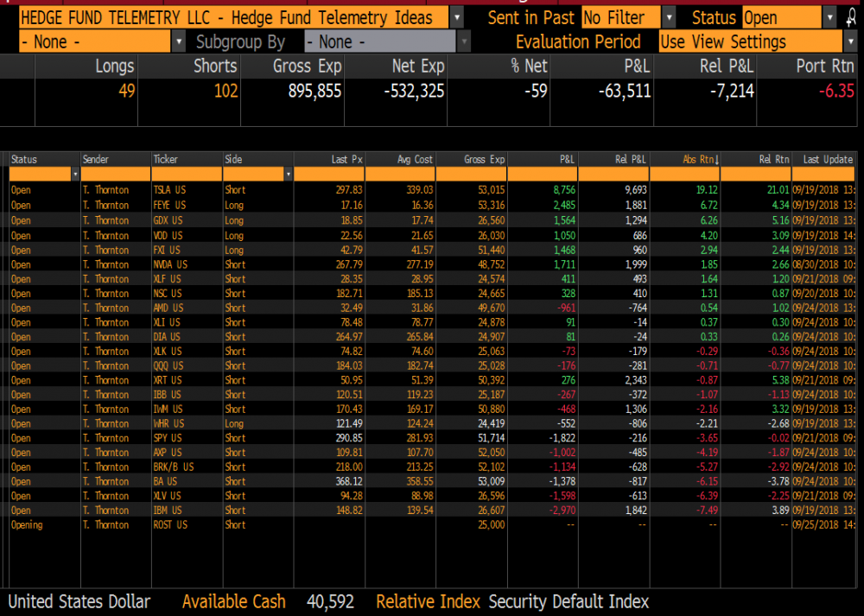Click the Last Update column header

click(828, 159)
